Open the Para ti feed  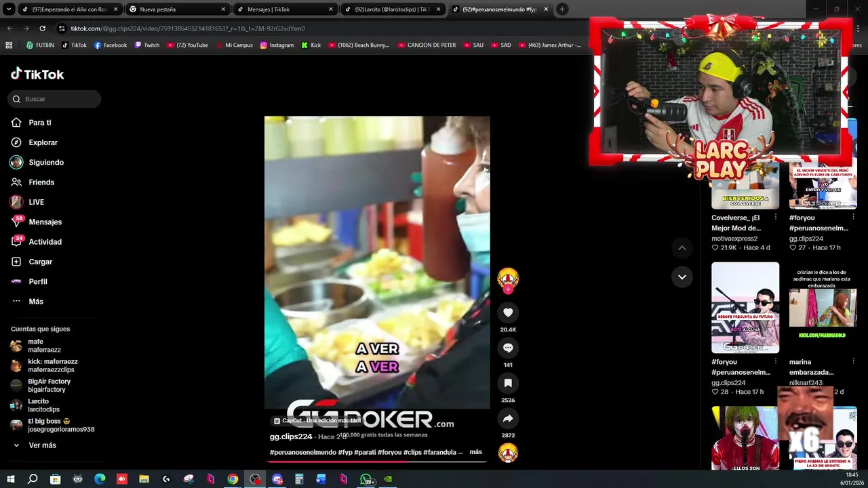pyautogui.click(x=31, y=123)
